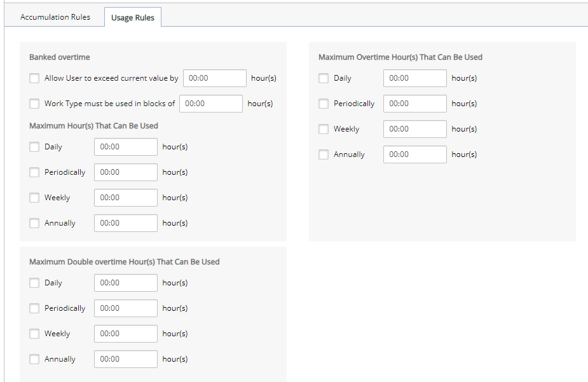Switch to the Accumulation Rules tab

[55, 17]
